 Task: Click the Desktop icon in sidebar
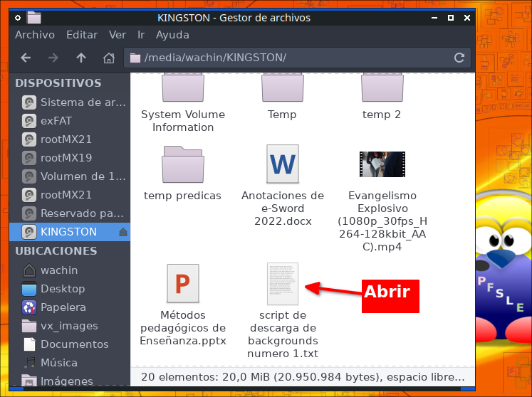point(29,289)
